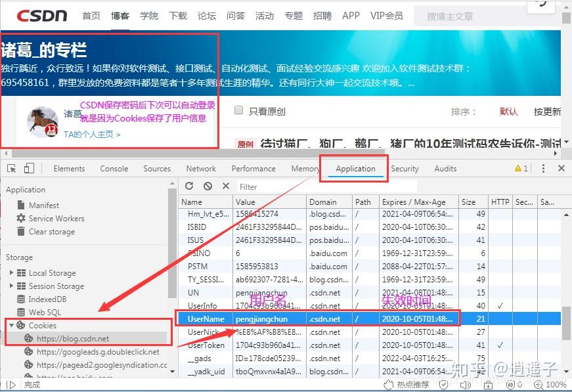Screen dimensions: 572x392
Task: Sort cookies by Expires / Max-Age header
Action: [x=418, y=202]
